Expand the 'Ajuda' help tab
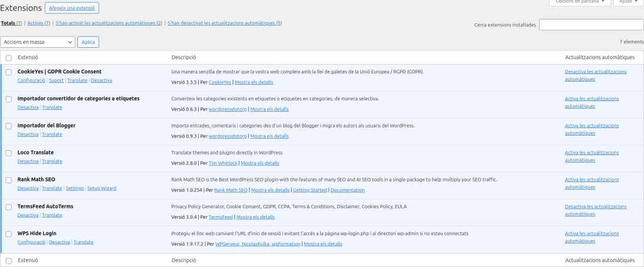Viewport: 644px width, 267px height. click(x=626, y=2)
